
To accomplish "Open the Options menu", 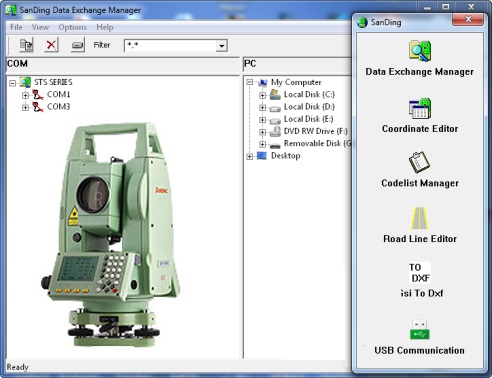I will click(x=73, y=27).
